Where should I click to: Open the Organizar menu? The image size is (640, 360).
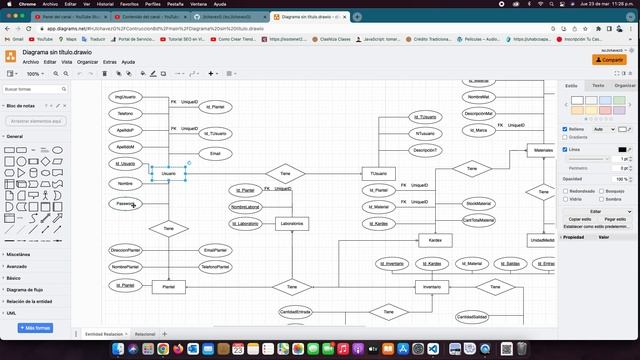click(87, 62)
